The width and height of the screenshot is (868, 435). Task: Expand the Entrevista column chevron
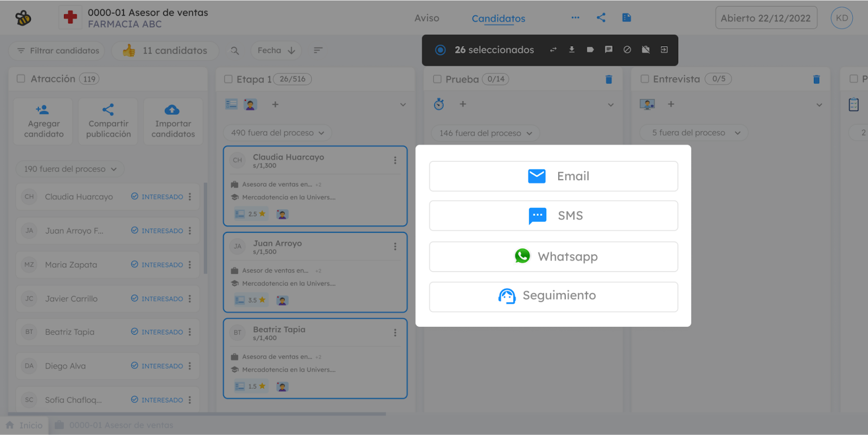(x=819, y=105)
